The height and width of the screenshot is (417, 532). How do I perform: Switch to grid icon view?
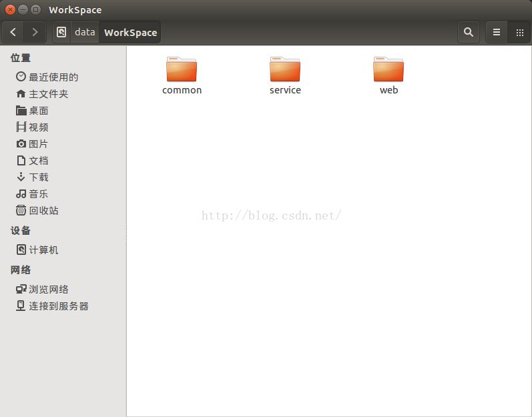(x=519, y=32)
